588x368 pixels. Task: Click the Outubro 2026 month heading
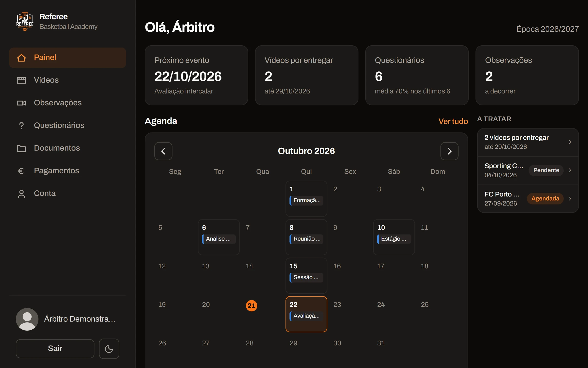[306, 151]
